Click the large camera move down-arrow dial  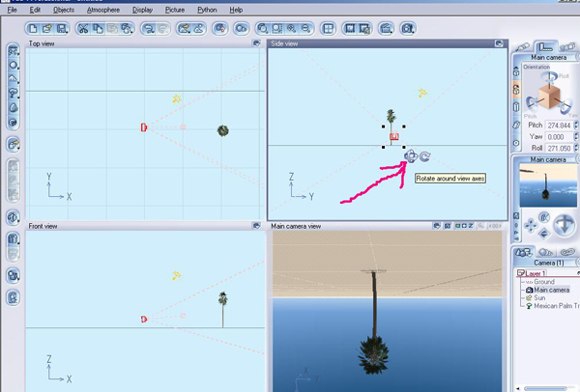click(565, 225)
